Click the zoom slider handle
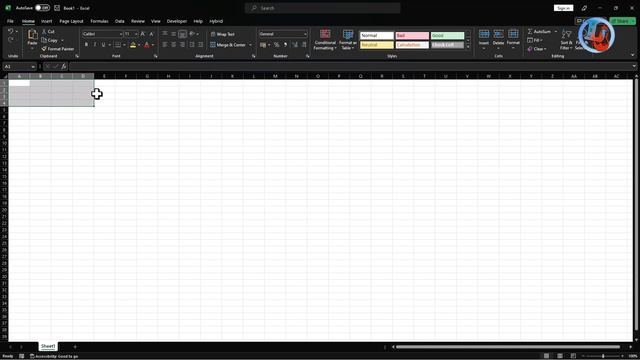Viewport: 640px width, 360px height. click(x=603, y=356)
